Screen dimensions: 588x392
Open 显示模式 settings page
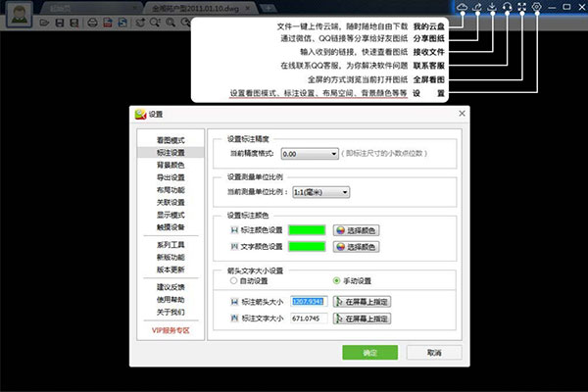pos(171,215)
